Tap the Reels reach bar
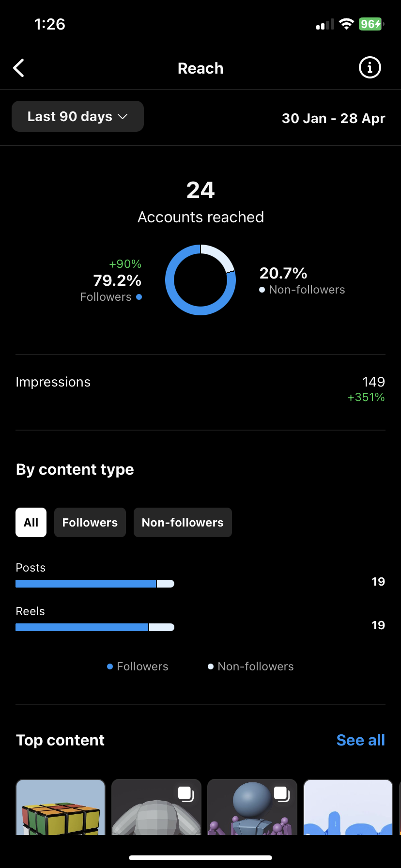 pos(95,627)
